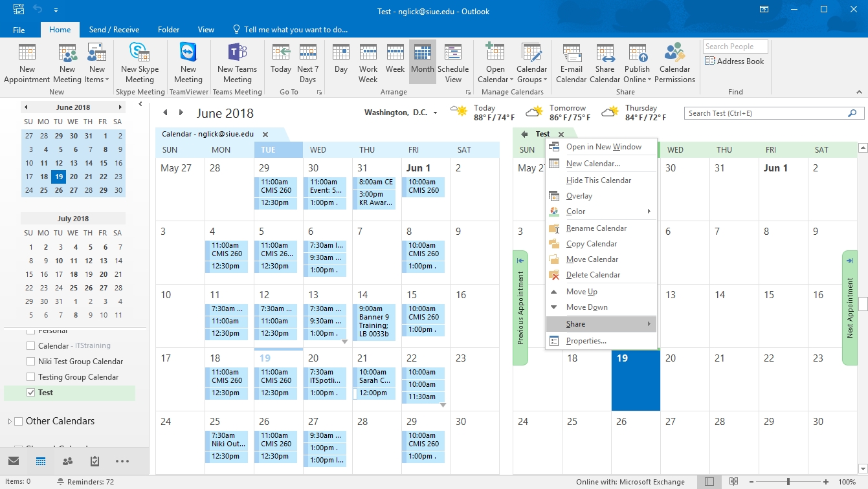
Task: Click the E-mail Calendar icon
Action: click(571, 63)
